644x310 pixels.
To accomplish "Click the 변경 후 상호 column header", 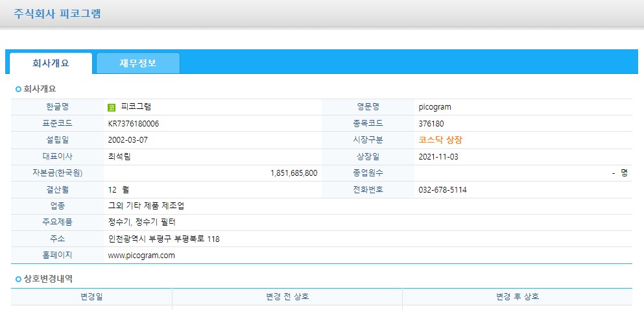I will click(x=518, y=296).
